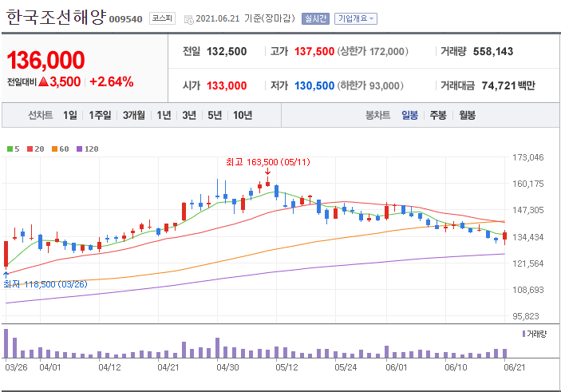Select the 5년 line chart tab
Viewport: 561px width, 392px height.
click(x=215, y=115)
